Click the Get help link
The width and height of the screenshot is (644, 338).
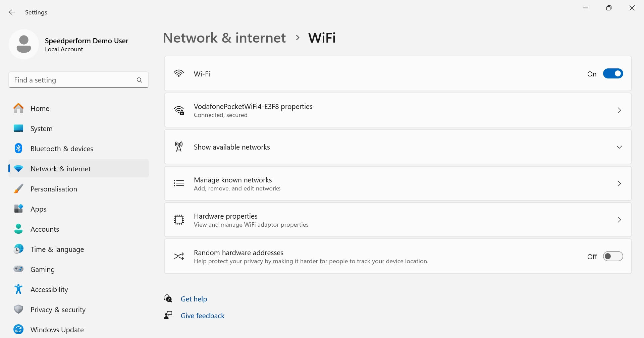194,298
